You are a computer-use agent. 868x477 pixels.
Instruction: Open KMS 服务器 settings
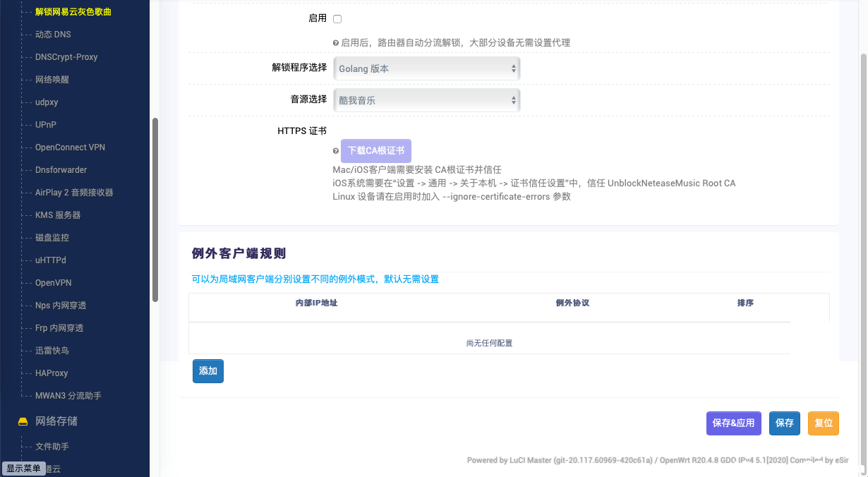pyautogui.click(x=58, y=215)
